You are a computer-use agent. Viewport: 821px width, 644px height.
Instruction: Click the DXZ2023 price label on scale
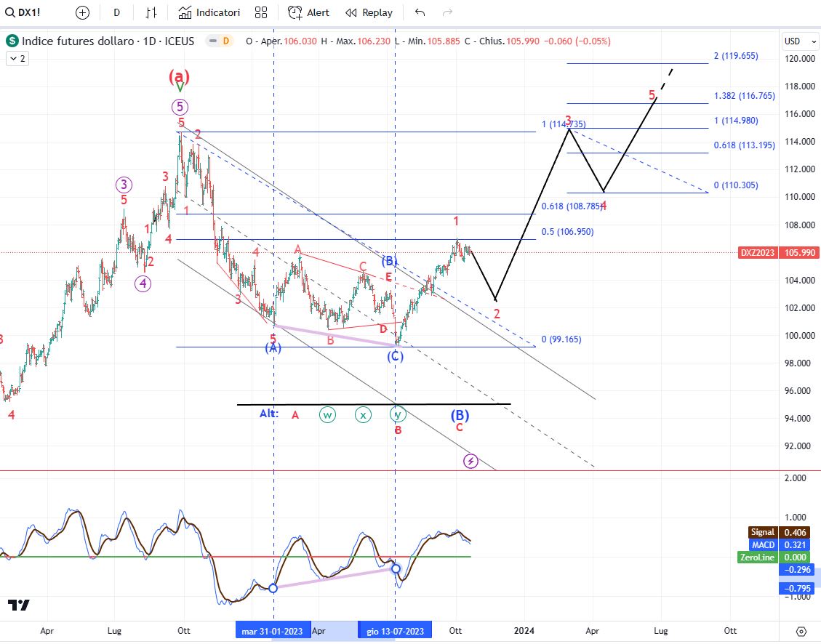pos(758,252)
